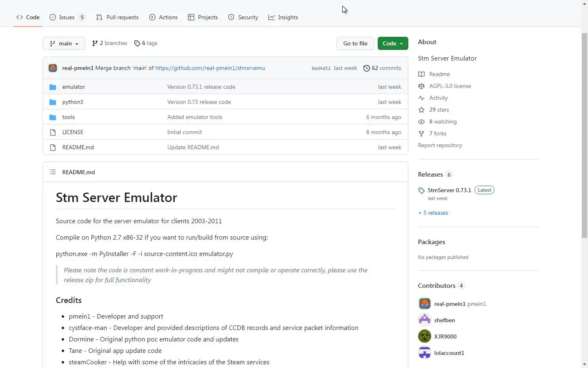Open the README.md file
The width and height of the screenshot is (588, 368).
78,147
